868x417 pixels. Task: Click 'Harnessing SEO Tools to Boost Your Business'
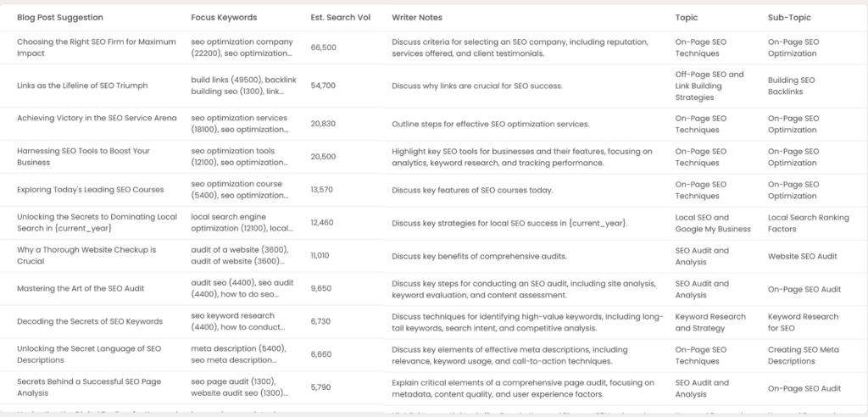pyautogui.click(x=83, y=157)
